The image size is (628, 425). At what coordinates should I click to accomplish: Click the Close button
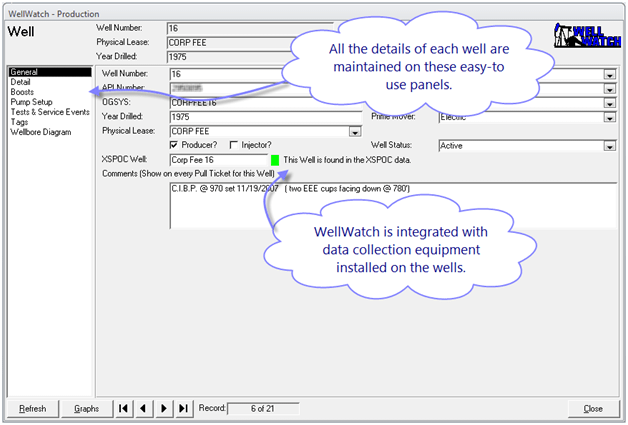593,409
